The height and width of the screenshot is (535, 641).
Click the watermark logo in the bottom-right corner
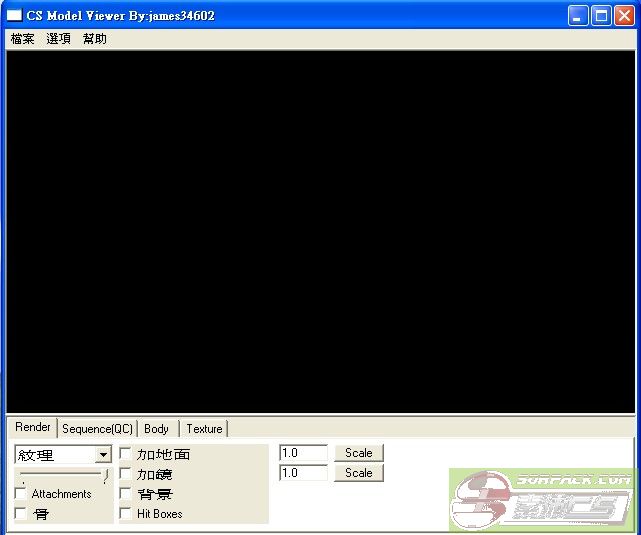coord(541,499)
